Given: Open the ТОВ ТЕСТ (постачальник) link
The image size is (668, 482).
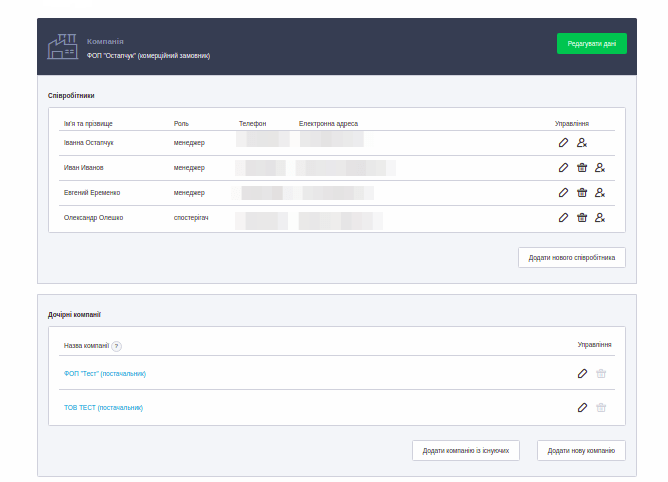Looking at the screenshot, I should [103, 408].
